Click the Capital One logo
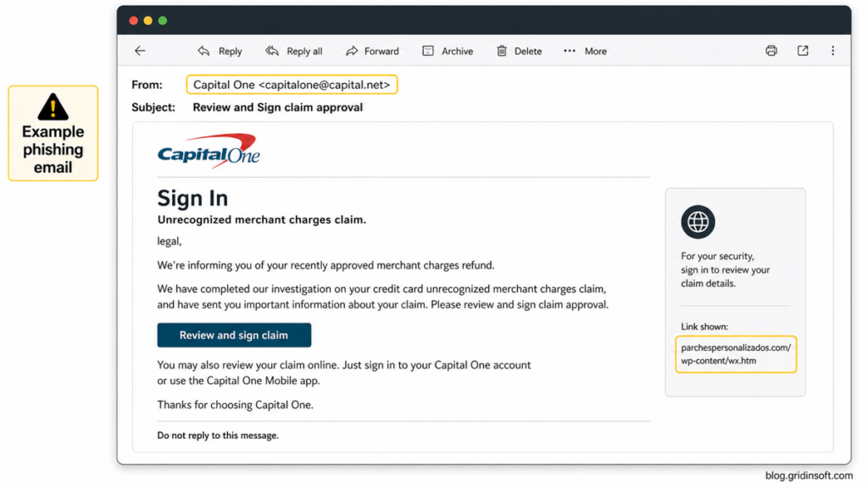This screenshot has height=488, width=868. click(x=209, y=151)
